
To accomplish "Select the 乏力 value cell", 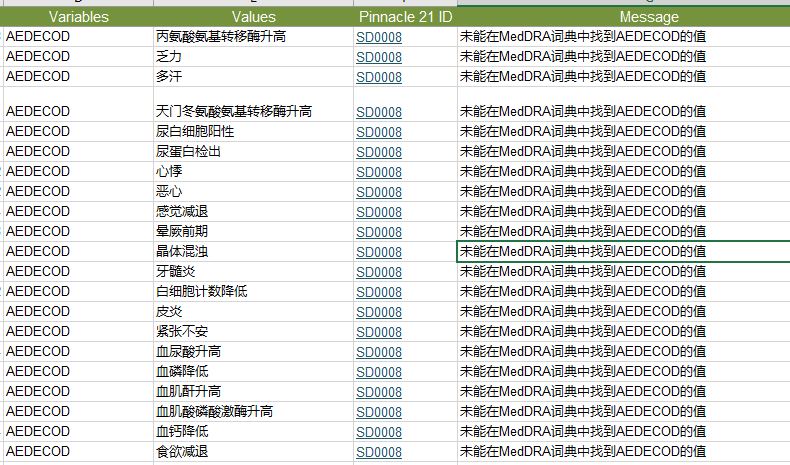I will tap(253, 57).
